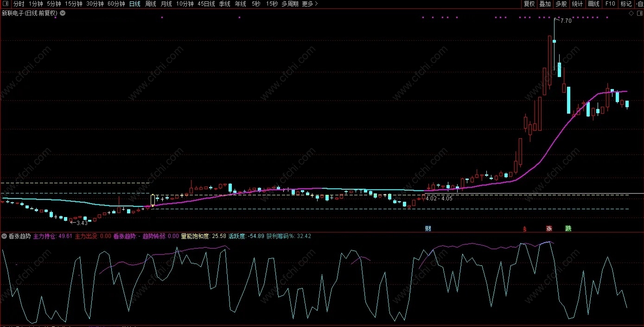Toggle the right sidebar panel icon

pyautogui.click(x=639, y=13)
